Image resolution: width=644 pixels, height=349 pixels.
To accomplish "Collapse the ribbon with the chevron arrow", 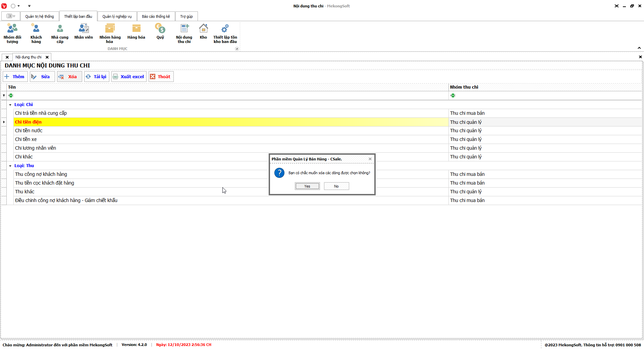I will (x=639, y=48).
